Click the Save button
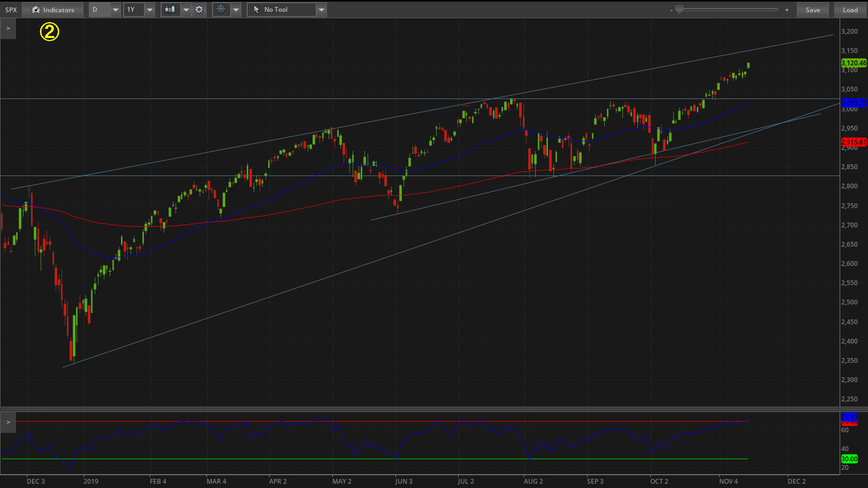The width and height of the screenshot is (868, 488). (813, 9)
